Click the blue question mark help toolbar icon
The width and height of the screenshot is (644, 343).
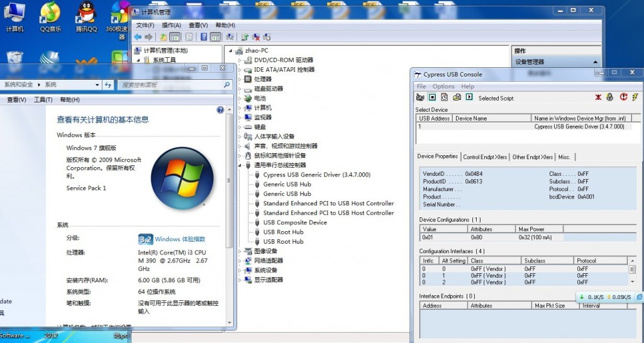[x=204, y=37]
